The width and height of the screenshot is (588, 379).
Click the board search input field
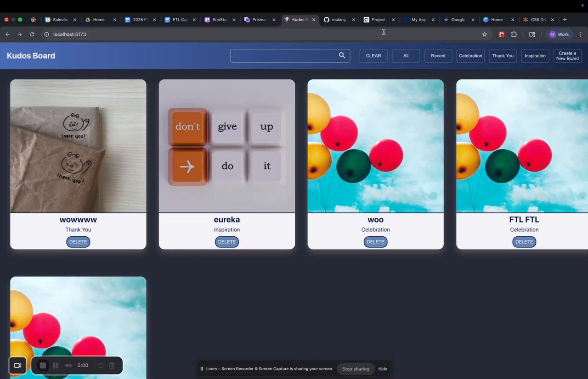point(290,56)
